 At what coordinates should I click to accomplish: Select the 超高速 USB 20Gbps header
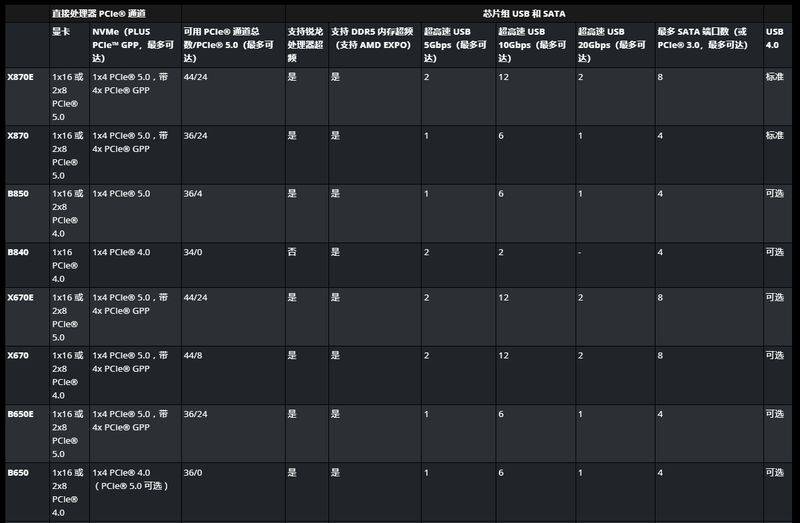pos(611,45)
